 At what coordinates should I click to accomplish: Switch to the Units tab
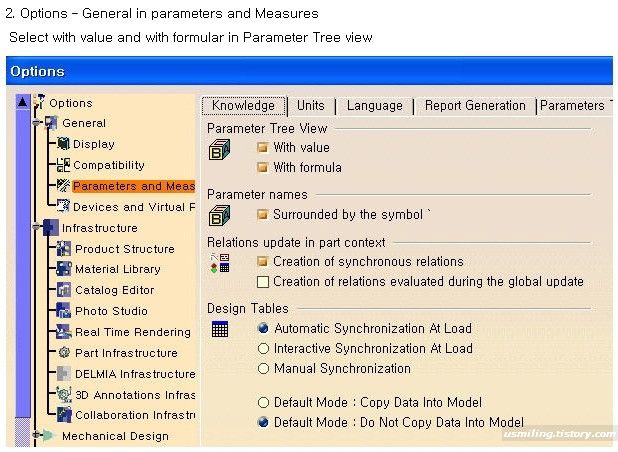(311, 106)
